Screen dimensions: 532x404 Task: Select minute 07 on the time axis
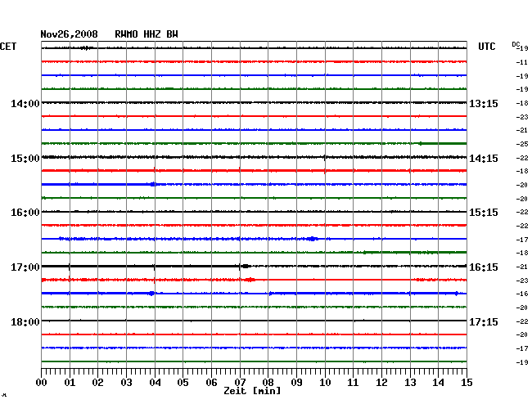click(x=240, y=383)
